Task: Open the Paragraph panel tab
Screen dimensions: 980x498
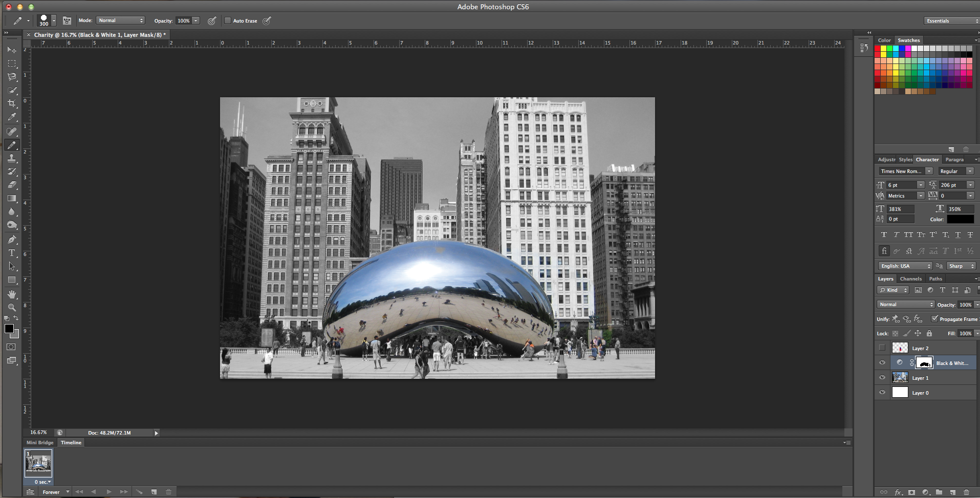Action: pos(954,160)
